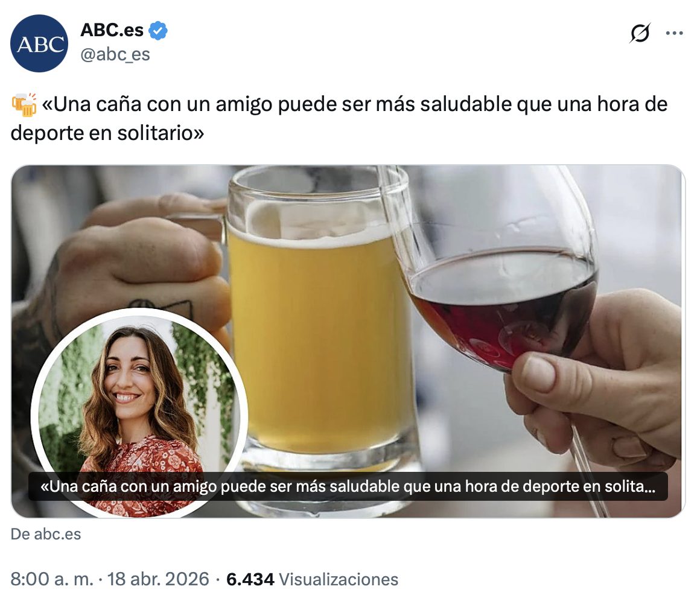This screenshot has width=700, height=601.
Task: Visit the @abc_es handle profile
Action: coord(115,54)
